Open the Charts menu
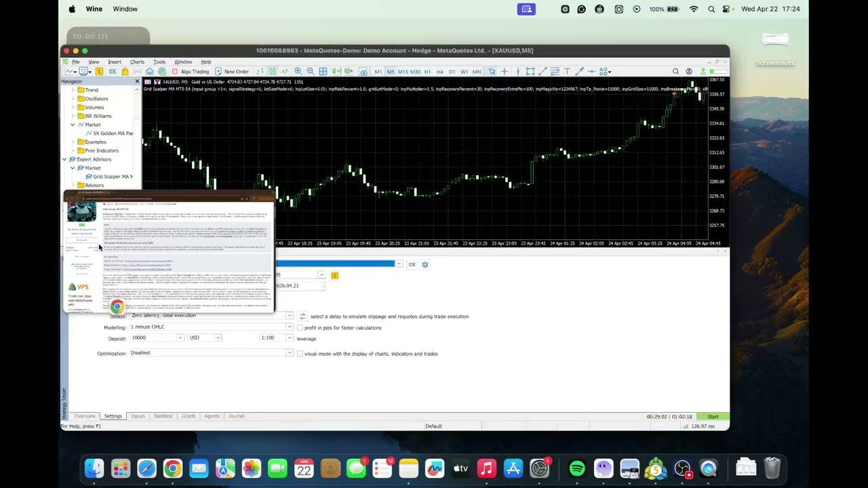The width and height of the screenshot is (868, 488). pos(137,62)
